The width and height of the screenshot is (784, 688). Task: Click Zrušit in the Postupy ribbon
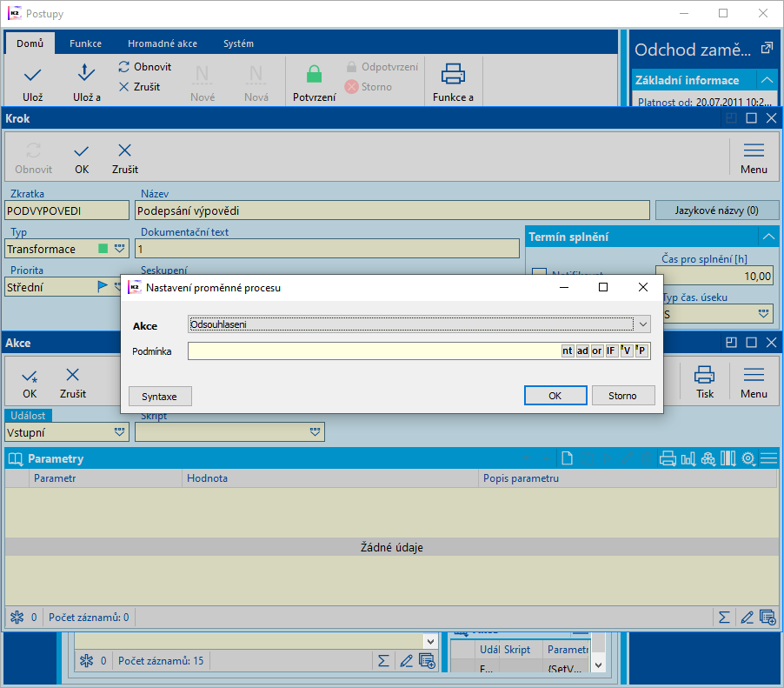(139, 87)
